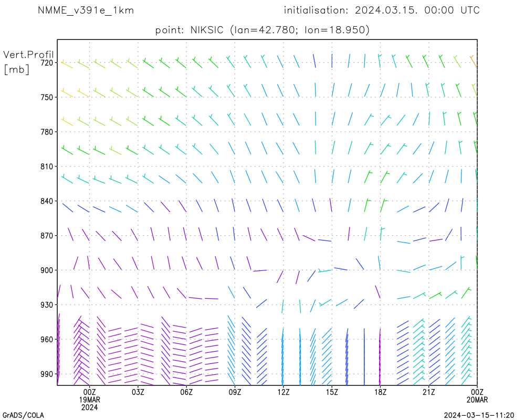Screen dimensions: 525x420
Task: Click the 780 pressure level label
Action: point(47,132)
